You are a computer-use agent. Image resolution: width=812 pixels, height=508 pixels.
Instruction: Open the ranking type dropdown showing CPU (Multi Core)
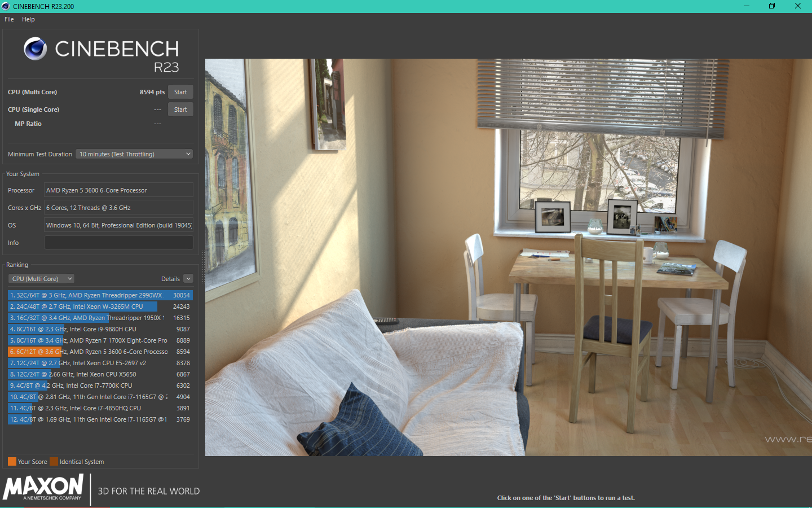[x=42, y=279]
